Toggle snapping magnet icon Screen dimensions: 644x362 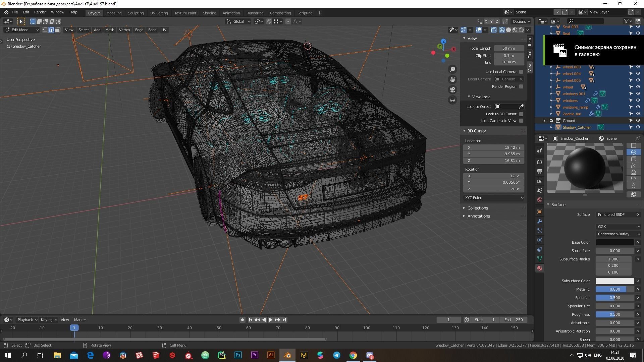click(269, 21)
